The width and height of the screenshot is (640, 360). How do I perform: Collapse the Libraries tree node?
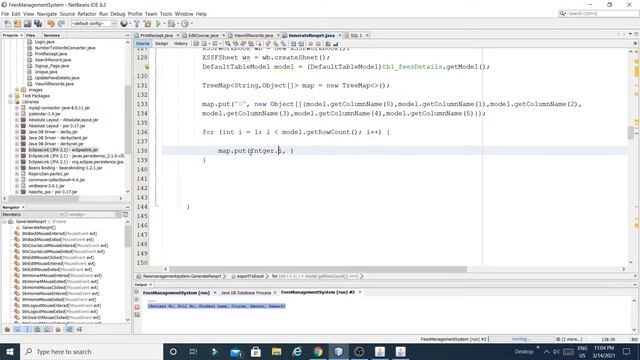[11, 102]
